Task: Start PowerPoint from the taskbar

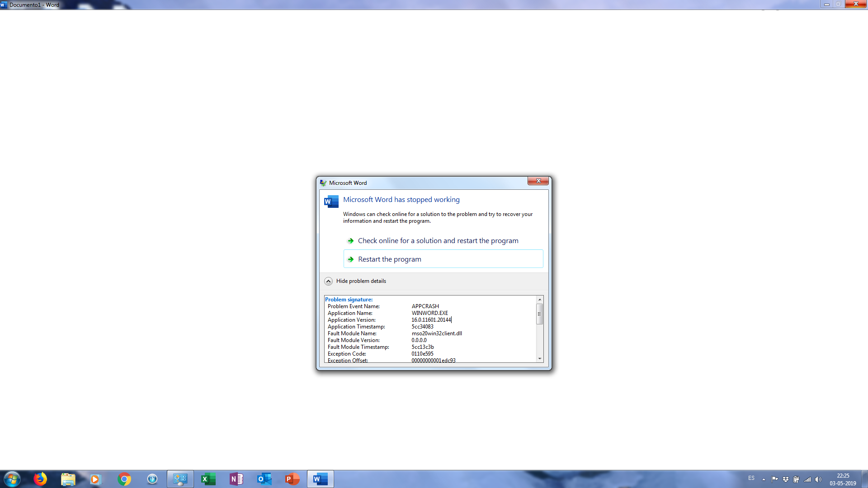Action: pos(292,479)
